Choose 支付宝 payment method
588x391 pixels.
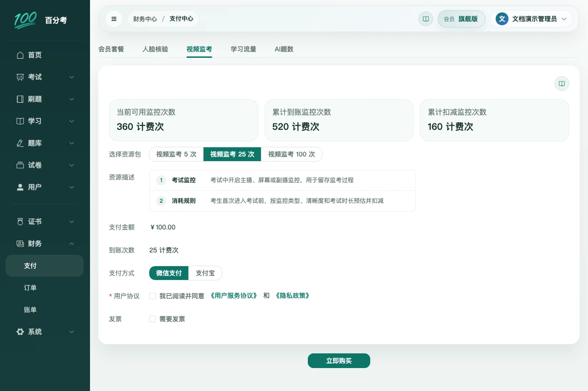tap(205, 273)
